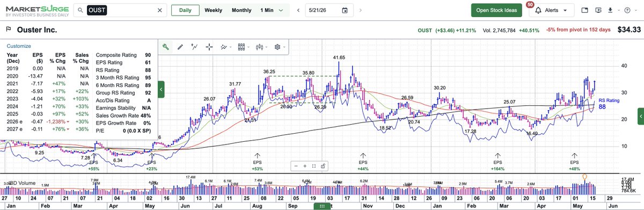Screen dimensions: 644x210
Task: Expand the download options chevron
Action: (x=618, y=10)
